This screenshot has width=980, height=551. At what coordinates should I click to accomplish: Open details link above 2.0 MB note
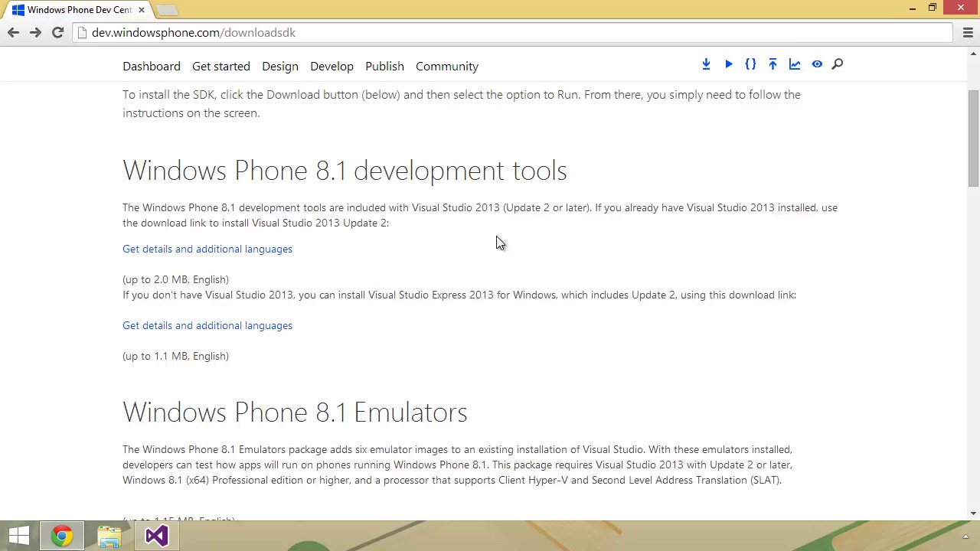pos(207,249)
